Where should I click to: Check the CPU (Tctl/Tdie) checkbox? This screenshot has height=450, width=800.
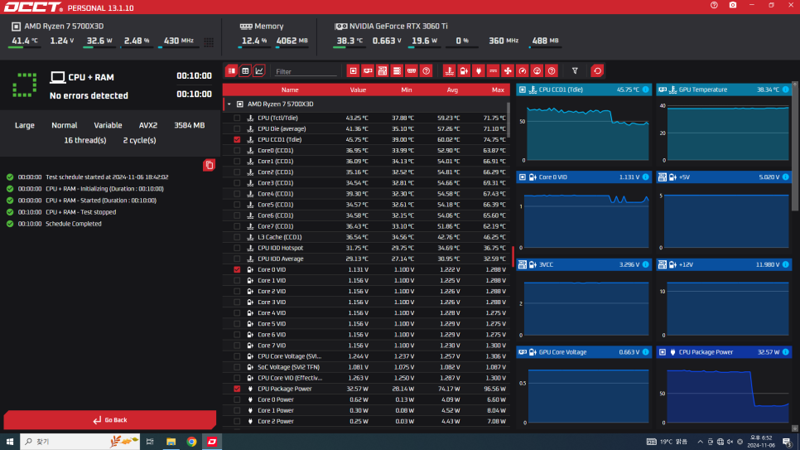tap(237, 118)
